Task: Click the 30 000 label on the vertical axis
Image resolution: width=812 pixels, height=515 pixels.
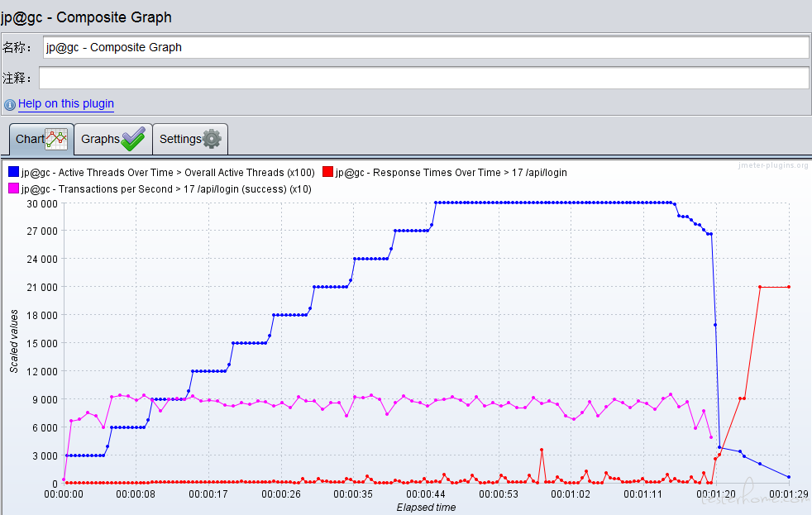Action: tap(41, 203)
